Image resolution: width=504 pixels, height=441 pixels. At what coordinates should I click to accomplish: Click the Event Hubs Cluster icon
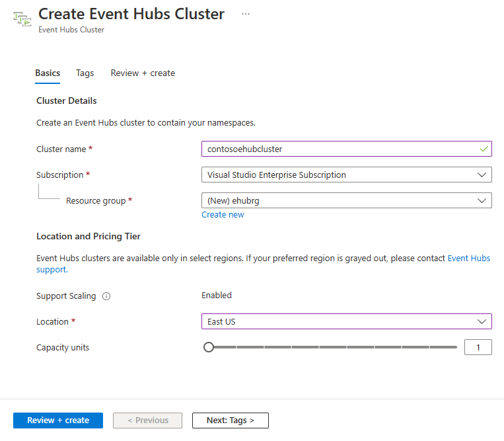[x=22, y=19]
